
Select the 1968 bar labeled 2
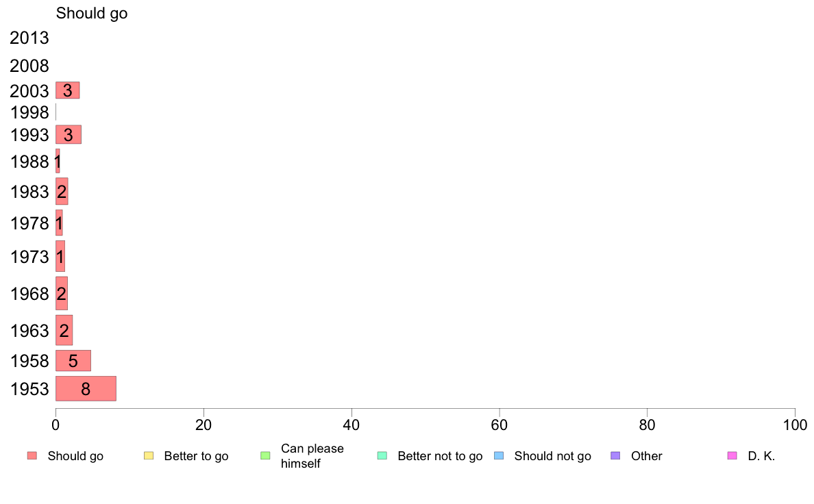click(61, 293)
